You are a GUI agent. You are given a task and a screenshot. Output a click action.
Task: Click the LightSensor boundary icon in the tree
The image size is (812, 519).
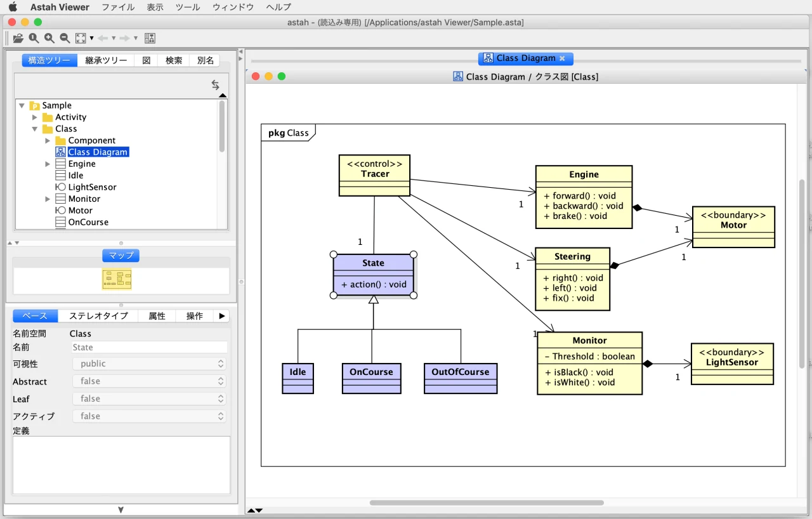point(61,187)
